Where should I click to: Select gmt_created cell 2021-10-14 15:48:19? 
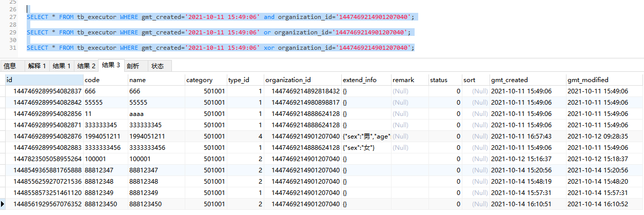[x=528, y=181]
